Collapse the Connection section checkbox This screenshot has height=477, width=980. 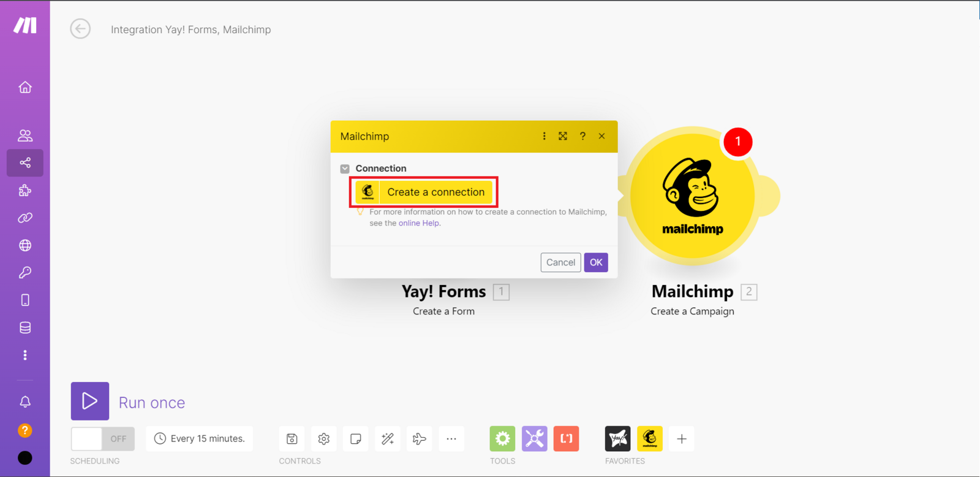point(345,169)
